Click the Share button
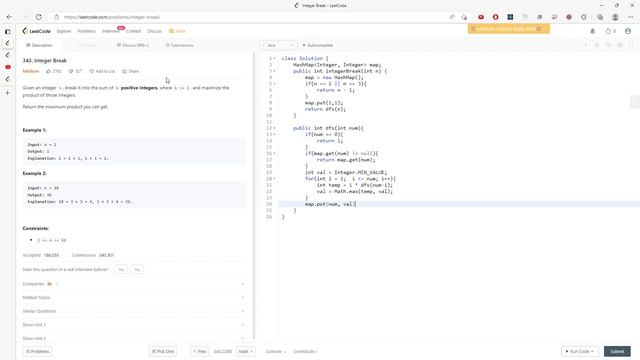 pos(131,71)
